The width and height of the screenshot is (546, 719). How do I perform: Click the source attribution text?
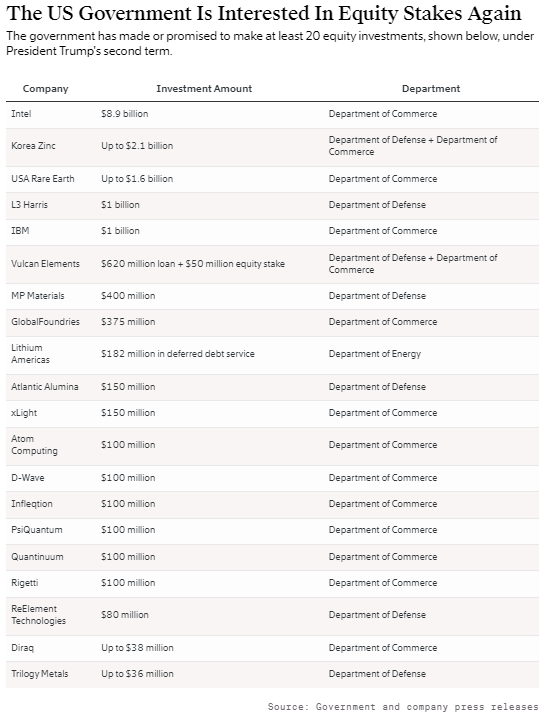403,707
